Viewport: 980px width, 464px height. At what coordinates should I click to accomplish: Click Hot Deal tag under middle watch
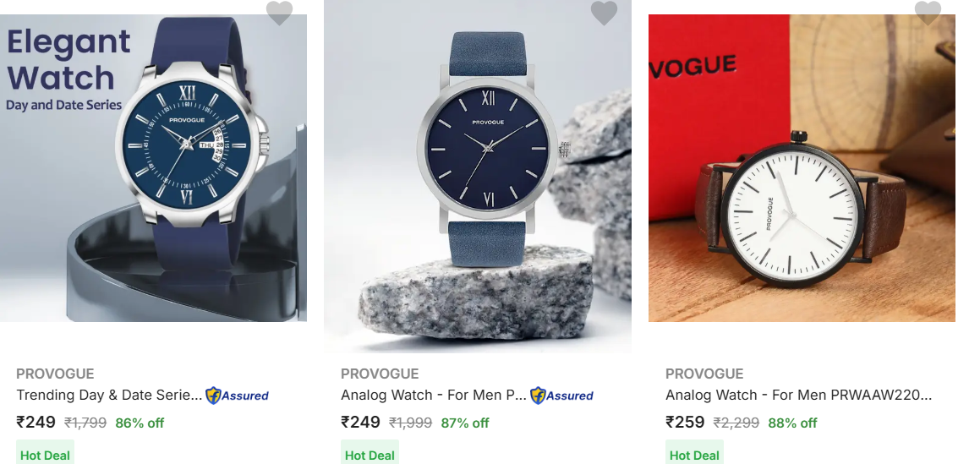point(370,455)
